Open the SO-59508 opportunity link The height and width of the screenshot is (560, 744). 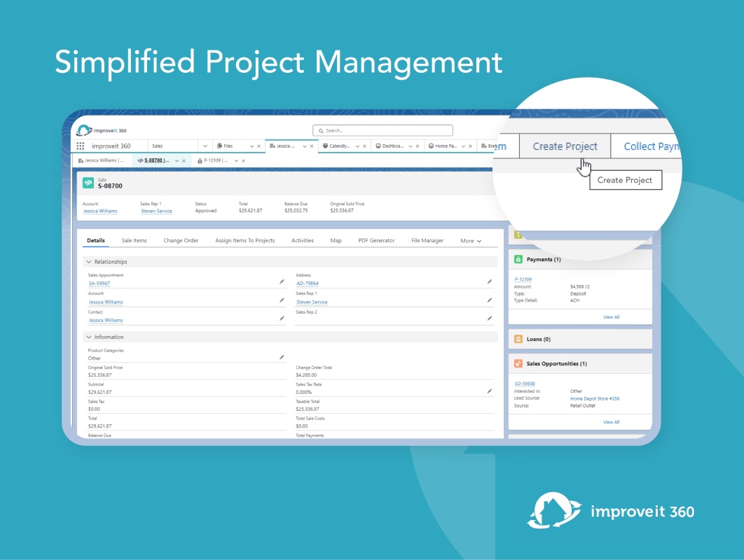coord(524,384)
